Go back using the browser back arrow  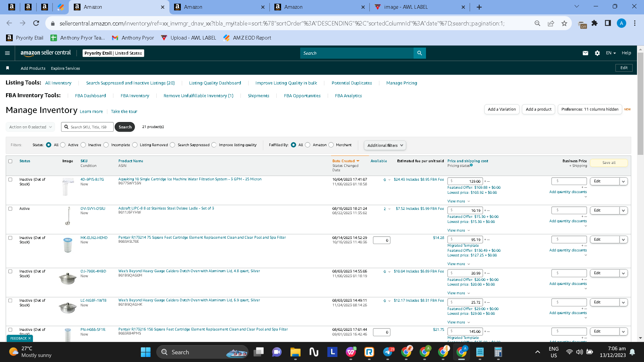click(x=9, y=23)
